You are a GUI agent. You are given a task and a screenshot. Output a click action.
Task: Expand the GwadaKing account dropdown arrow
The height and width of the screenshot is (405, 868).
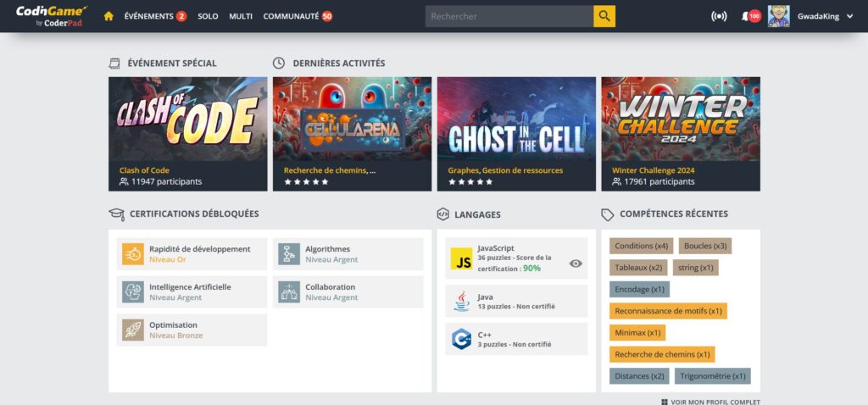pyautogui.click(x=849, y=17)
